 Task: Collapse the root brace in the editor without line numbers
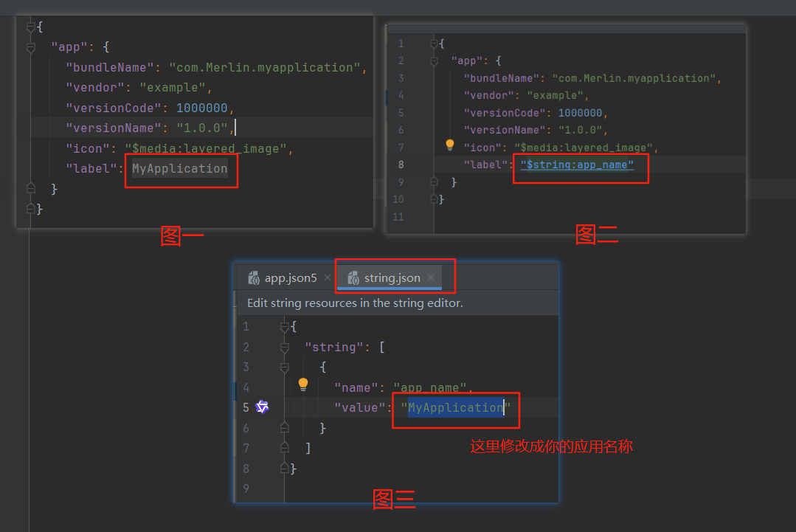pyautogui.click(x=30, y=27)
